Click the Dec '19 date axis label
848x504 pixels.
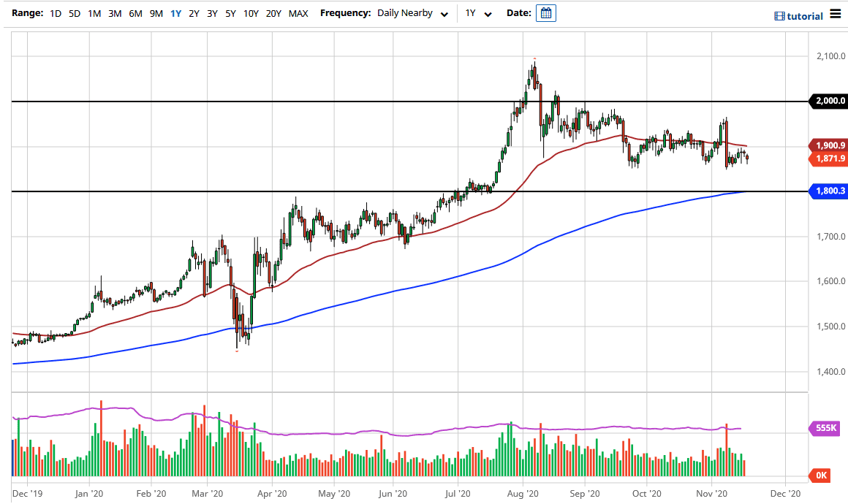coord(27,494)
